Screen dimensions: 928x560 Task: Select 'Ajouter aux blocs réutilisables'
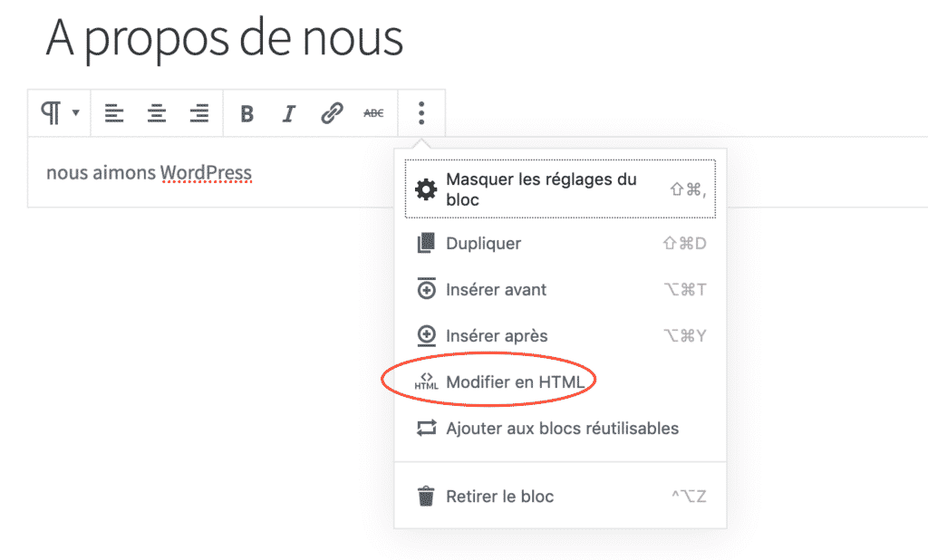point(563,428)
